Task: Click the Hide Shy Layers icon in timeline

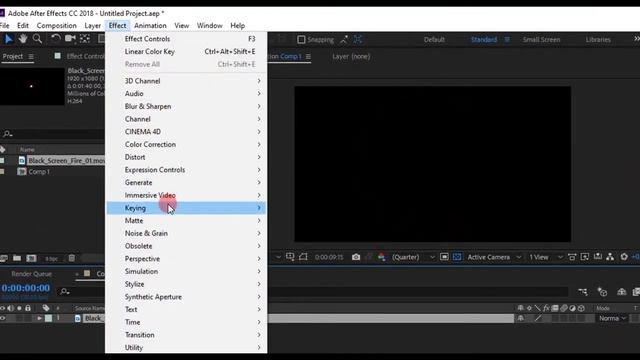Action: click(x=622, y=291)
